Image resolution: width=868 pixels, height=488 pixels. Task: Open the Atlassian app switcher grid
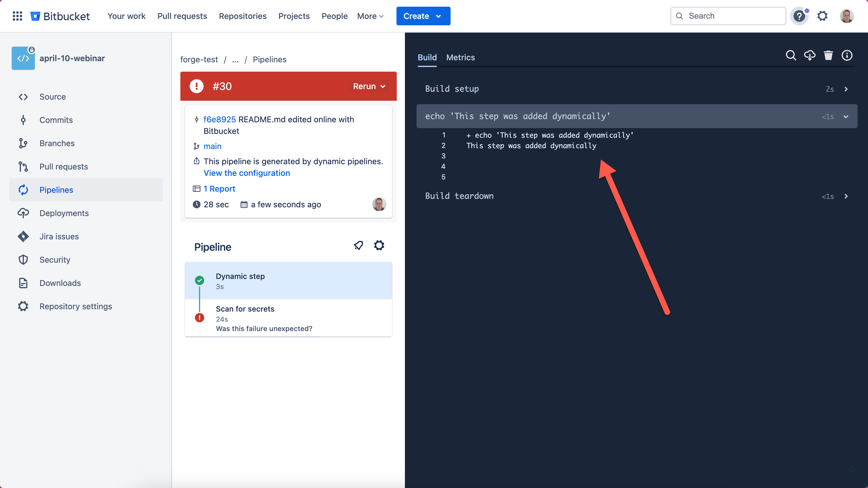17,16
